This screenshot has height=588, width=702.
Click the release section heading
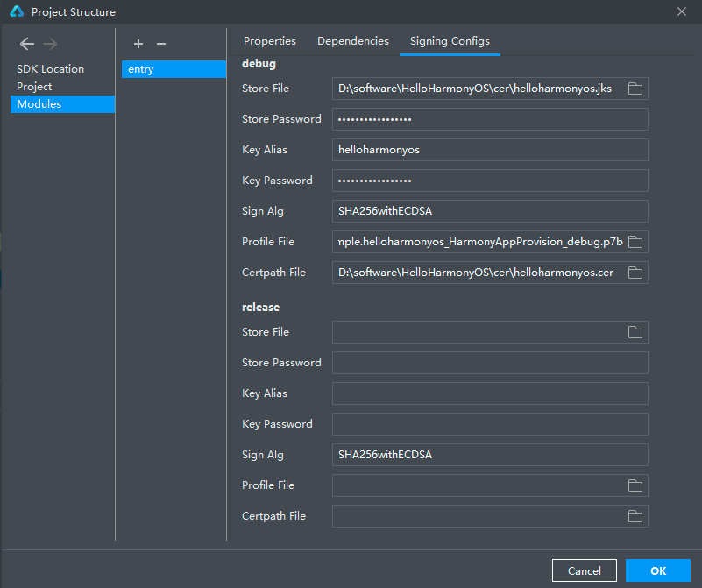pyautogui.click(x=260, y=308)
